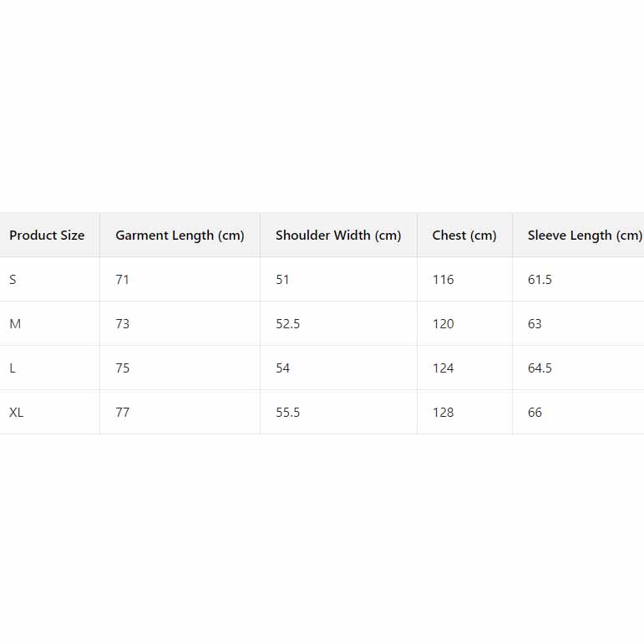Select the XL size row label
The image size is (644, 644).
tap(17, 413)
